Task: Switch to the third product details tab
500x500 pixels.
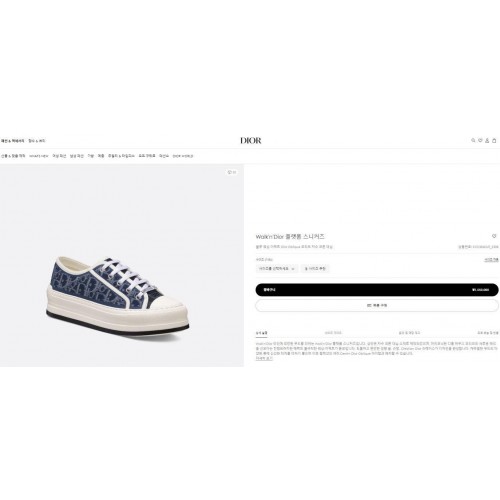Action: click(x=409, y=333)
